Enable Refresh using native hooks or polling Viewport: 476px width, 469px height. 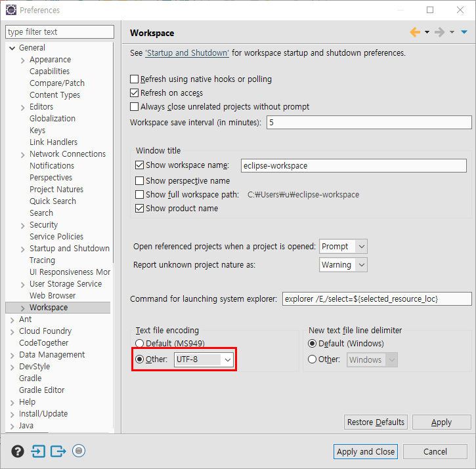pos(134,79)
